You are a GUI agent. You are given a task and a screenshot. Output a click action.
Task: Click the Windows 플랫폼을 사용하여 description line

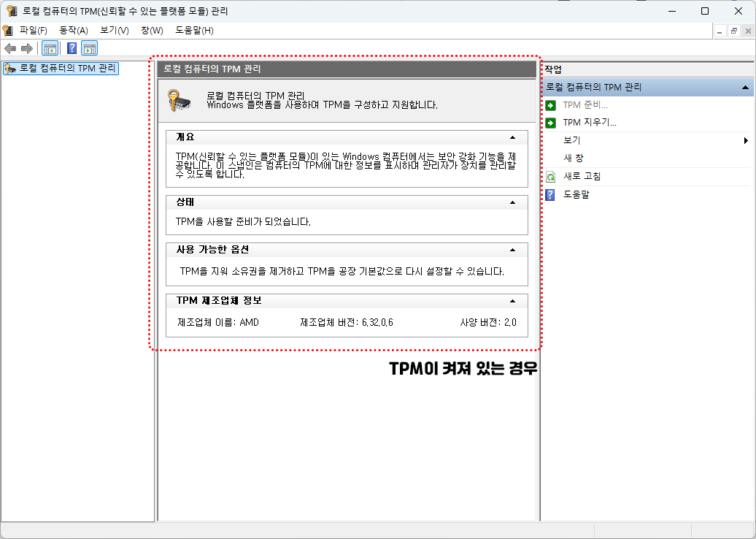pos(322,104)
